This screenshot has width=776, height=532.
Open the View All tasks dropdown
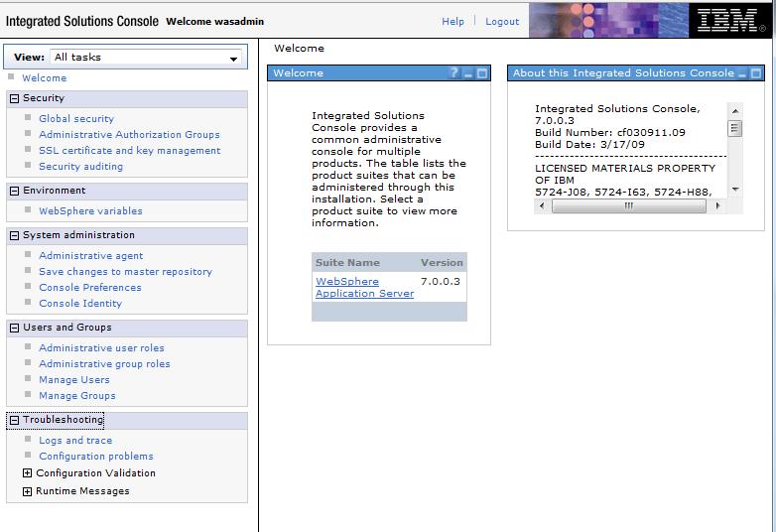click(x=146, y=58)
